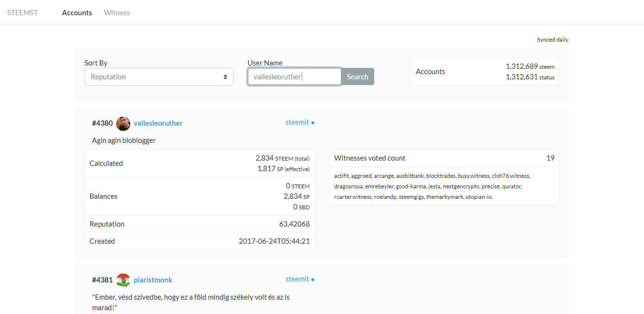Click the Created date row

point(200,241)
